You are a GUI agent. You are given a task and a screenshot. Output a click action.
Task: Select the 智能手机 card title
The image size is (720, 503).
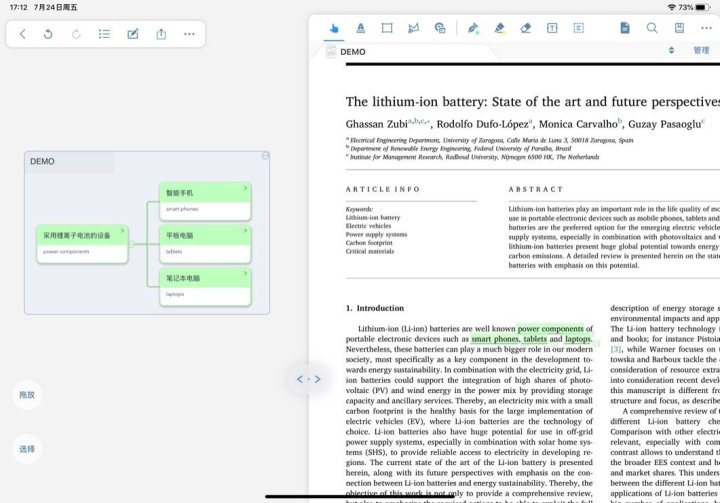click(x=180, y=193)
